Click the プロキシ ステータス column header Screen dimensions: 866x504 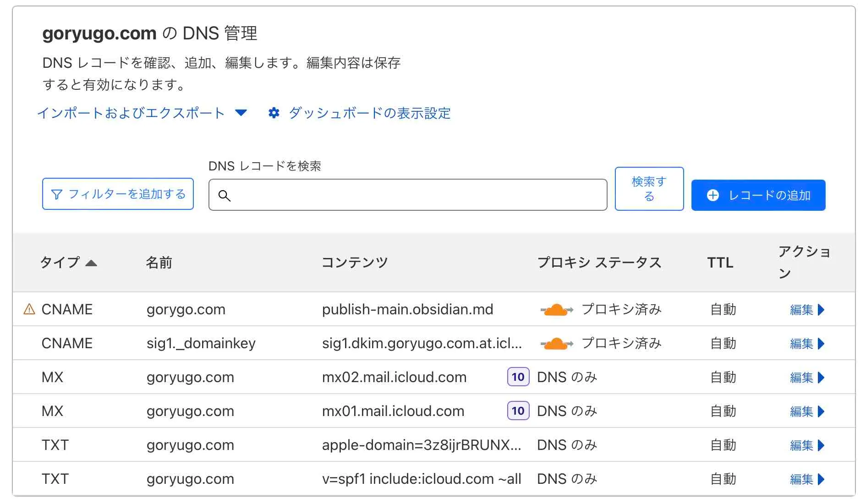coord(599,263)
